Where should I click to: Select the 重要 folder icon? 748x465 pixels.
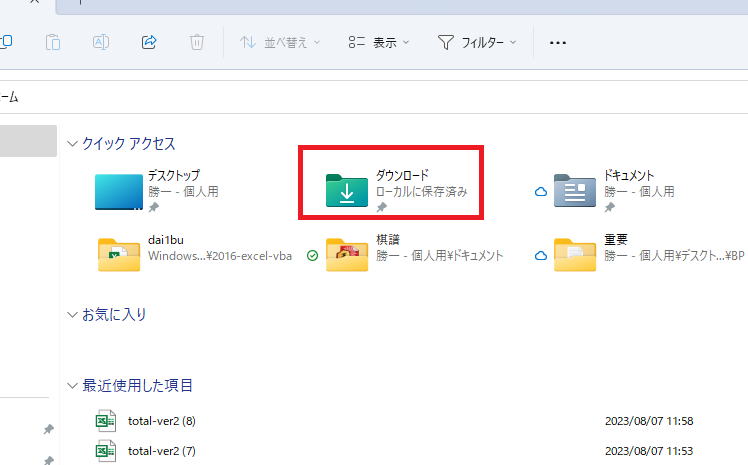[x=575, y=255]
